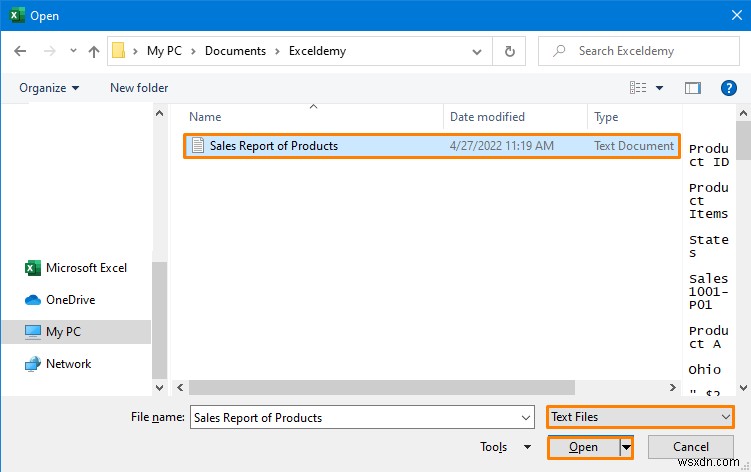
Task: Create a New folder
Action: tap(139, 88)
